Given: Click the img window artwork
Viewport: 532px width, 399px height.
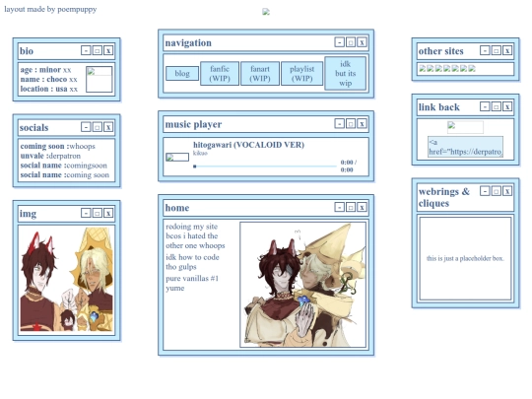Looking at the screenshot, I should click(x=67, y=280).
